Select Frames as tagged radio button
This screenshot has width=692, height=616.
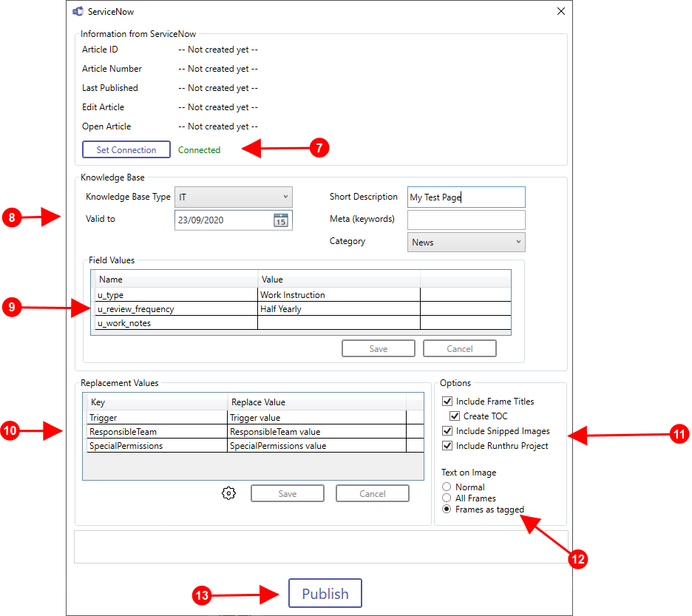tap(447, 509)
